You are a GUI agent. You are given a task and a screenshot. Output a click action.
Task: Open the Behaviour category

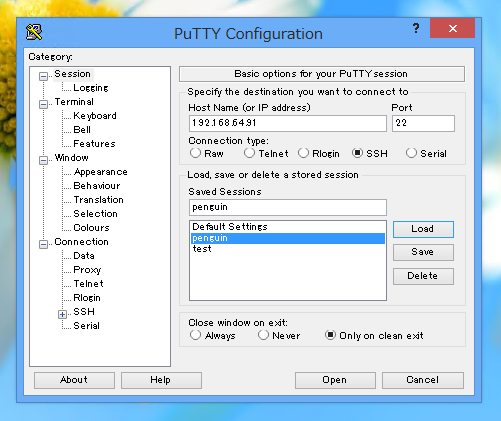point(97,186)
